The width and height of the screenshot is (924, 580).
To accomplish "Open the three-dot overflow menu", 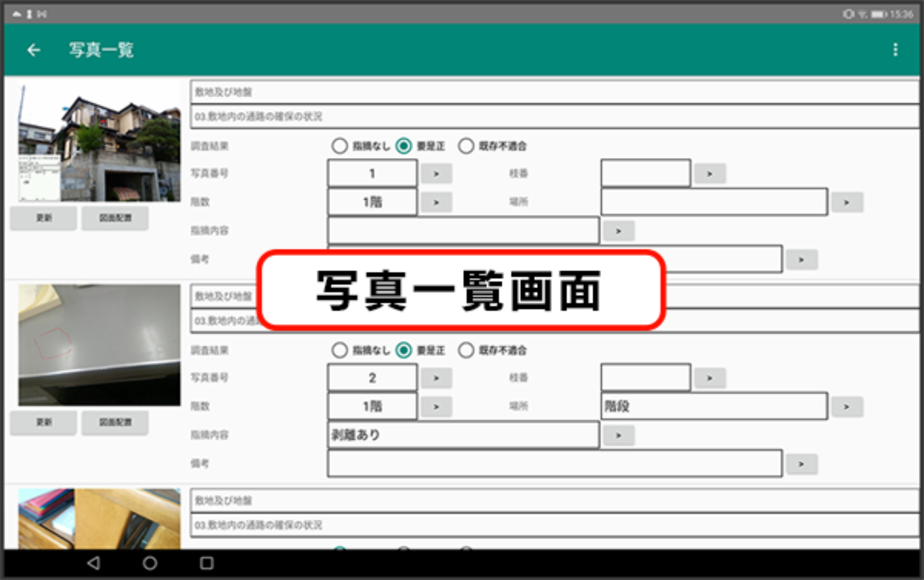I will pyautogui.click(x=895, y=50).
